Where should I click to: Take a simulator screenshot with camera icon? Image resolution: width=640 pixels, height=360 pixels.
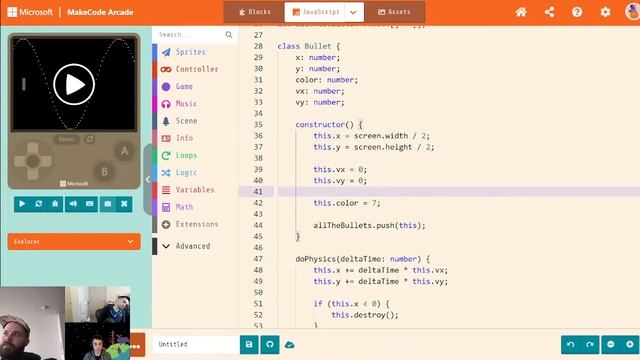pos(108,203)
